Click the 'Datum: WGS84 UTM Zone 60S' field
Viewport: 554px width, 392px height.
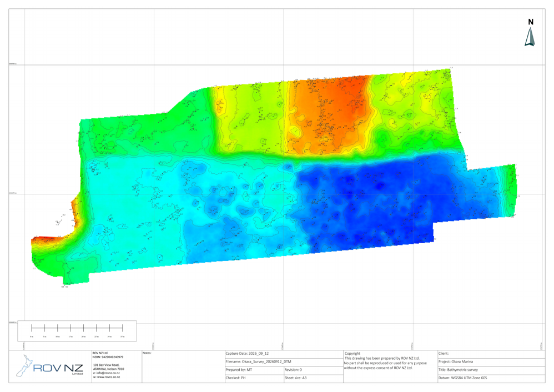pyautogui.click(x=491, y=379)
